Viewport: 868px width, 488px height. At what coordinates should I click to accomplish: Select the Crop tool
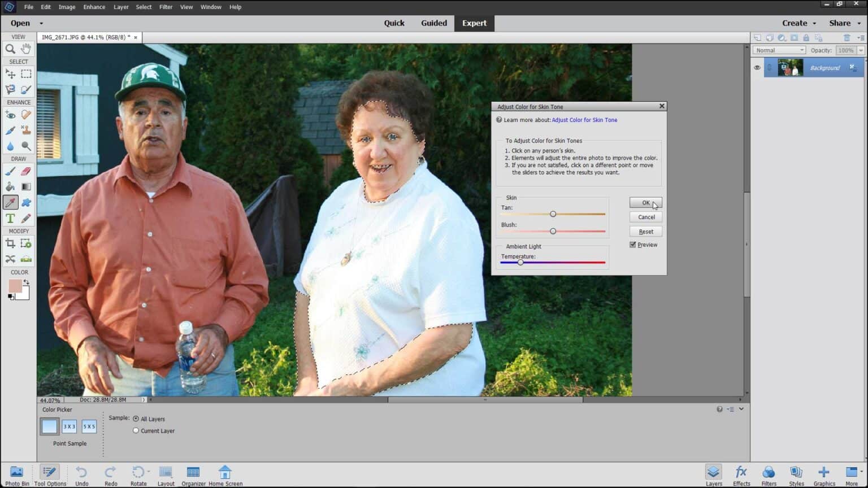[10, 243]
